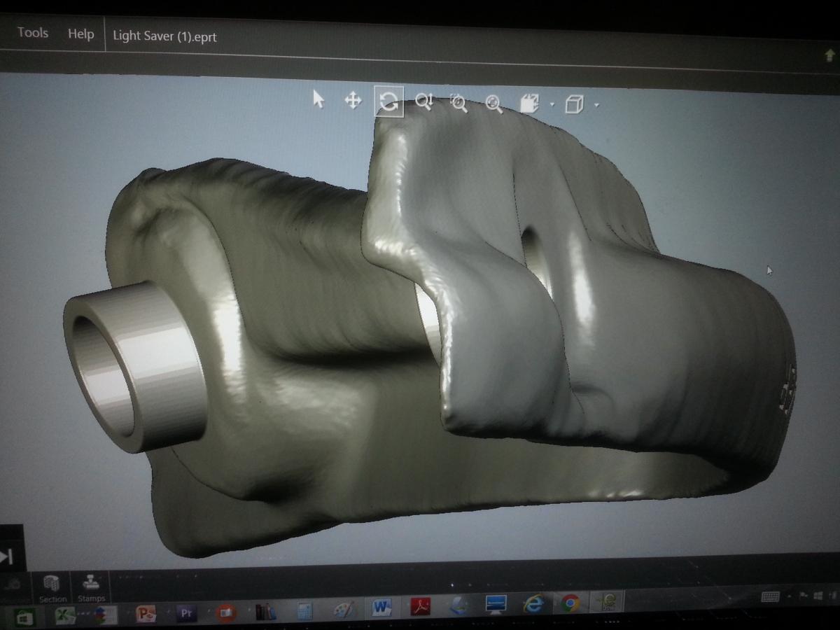Click the Zoom to fit icon

click(x=494, y=104)
